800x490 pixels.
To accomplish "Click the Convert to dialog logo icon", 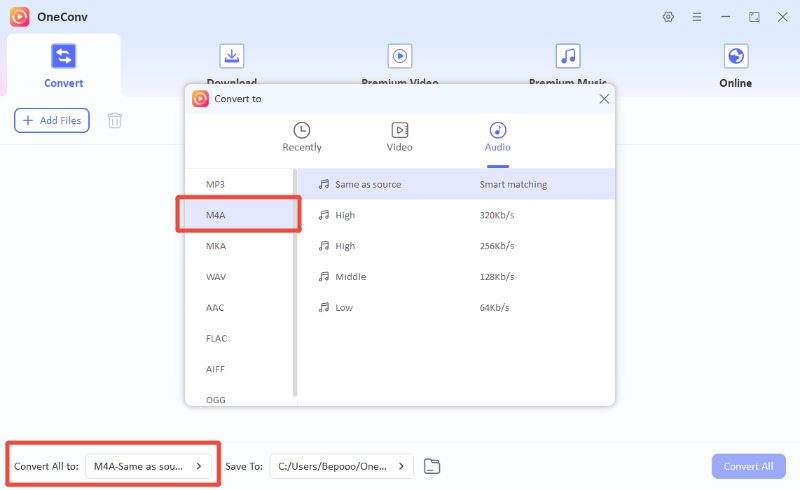I will (x=200, y=99).
